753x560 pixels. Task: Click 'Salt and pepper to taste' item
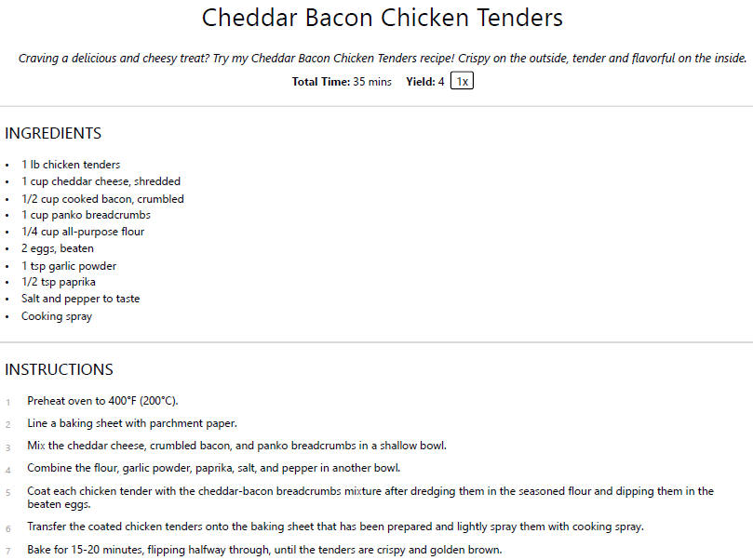81,299
